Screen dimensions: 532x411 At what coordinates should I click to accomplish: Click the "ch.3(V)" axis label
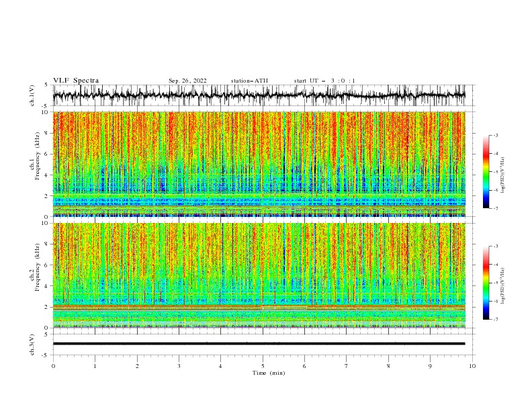[32, 345]
